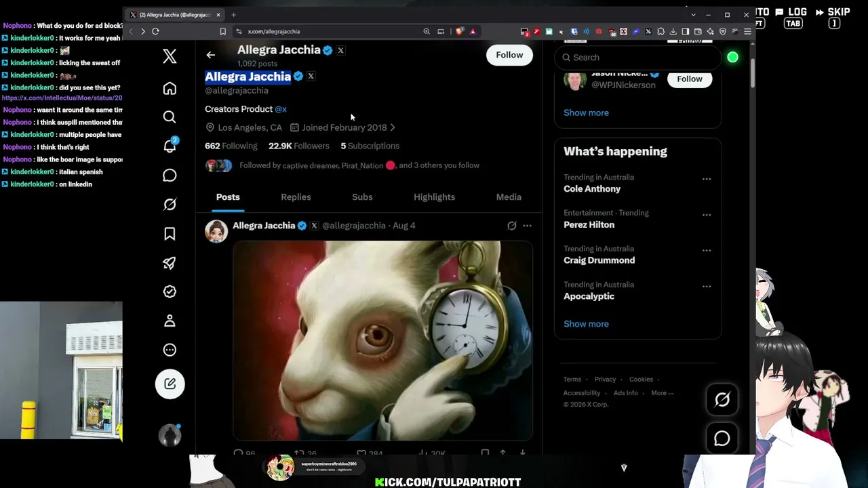Image resolution: width=868 pixels, height=488 pixels.
Task: Open the More circle menu in sidebar
Action: pos(170,350)
